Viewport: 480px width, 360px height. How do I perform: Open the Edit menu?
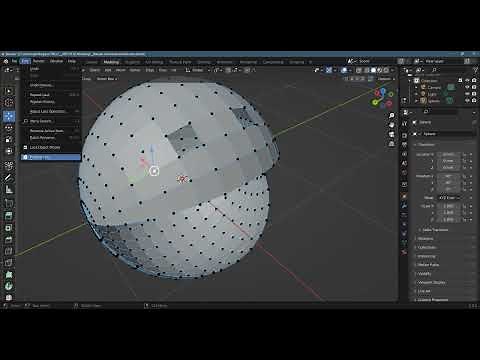(25, 61)
